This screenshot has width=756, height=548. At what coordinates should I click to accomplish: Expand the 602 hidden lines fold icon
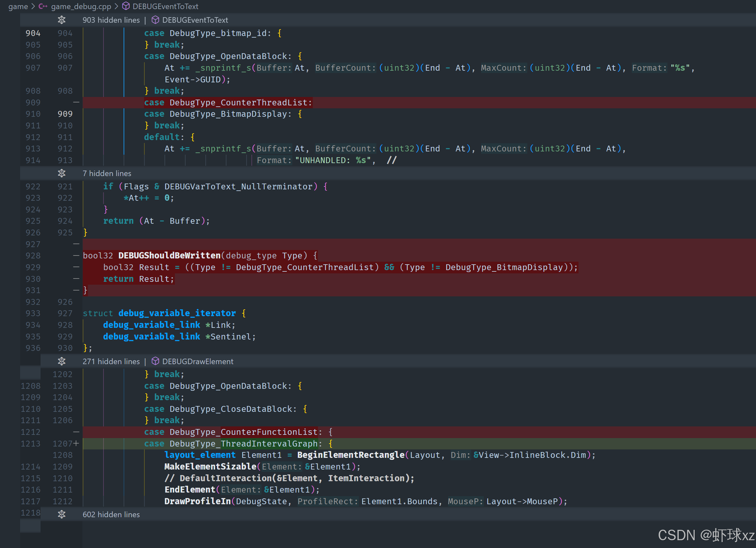62,514
